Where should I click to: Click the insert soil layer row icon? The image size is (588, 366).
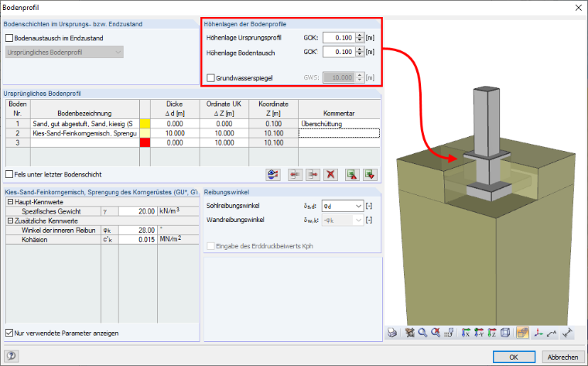[295, 175]
